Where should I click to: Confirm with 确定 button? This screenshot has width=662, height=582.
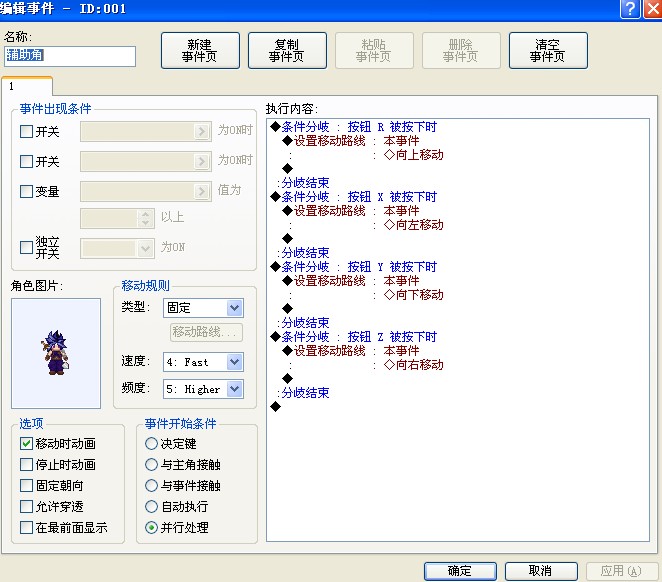point(460,571)
